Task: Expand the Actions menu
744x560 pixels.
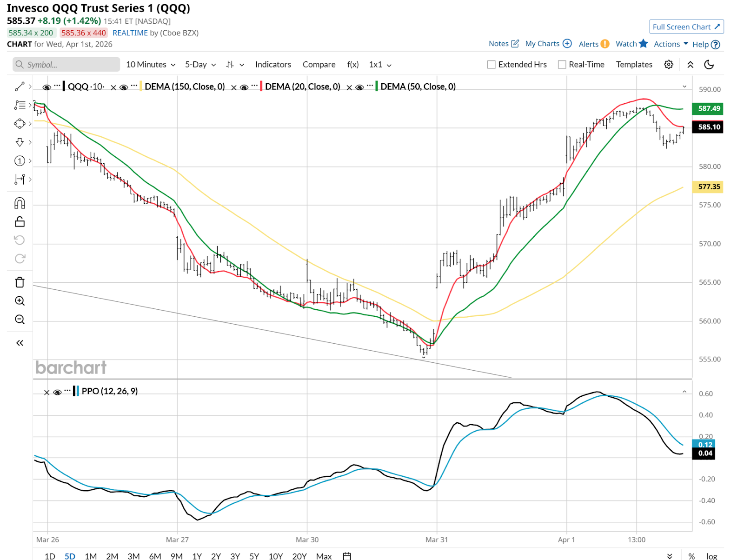Action: (x=671, y=44)
